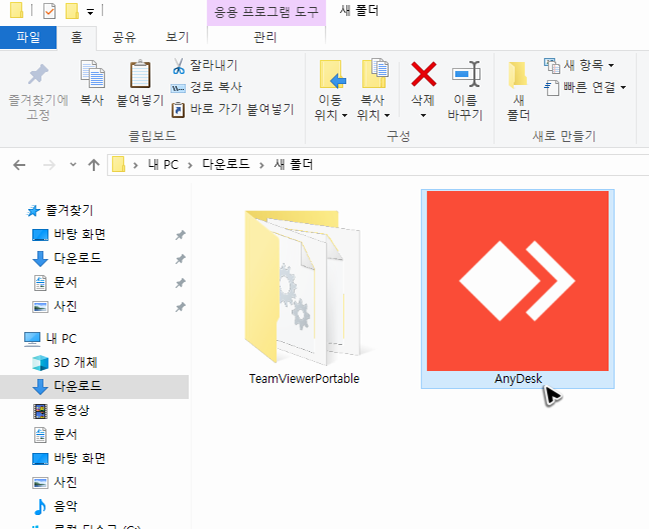Create a New folder (새 폴더) from ribbon
The height and width of the screenshot is (529, 649).
click(518, 91)
